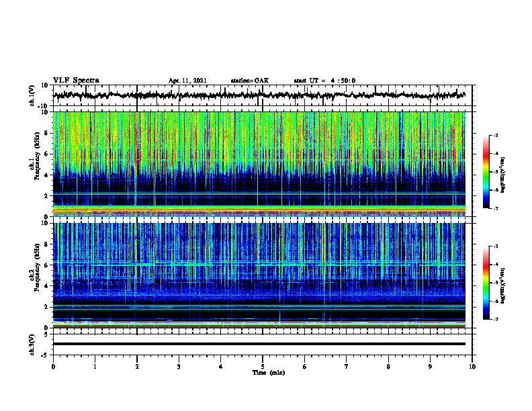Click the "0" tick on Time axis

pyautogui.click(x=53, y=367)
